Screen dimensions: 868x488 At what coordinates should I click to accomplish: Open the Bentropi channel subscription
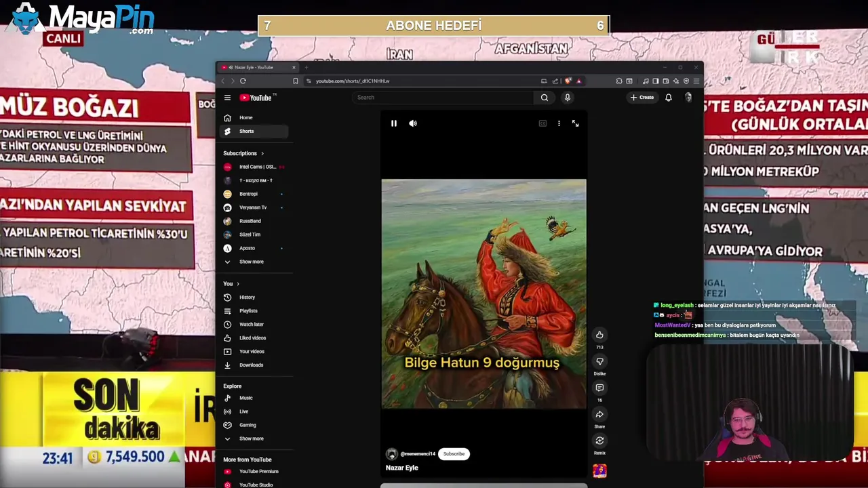click(255, 194)
